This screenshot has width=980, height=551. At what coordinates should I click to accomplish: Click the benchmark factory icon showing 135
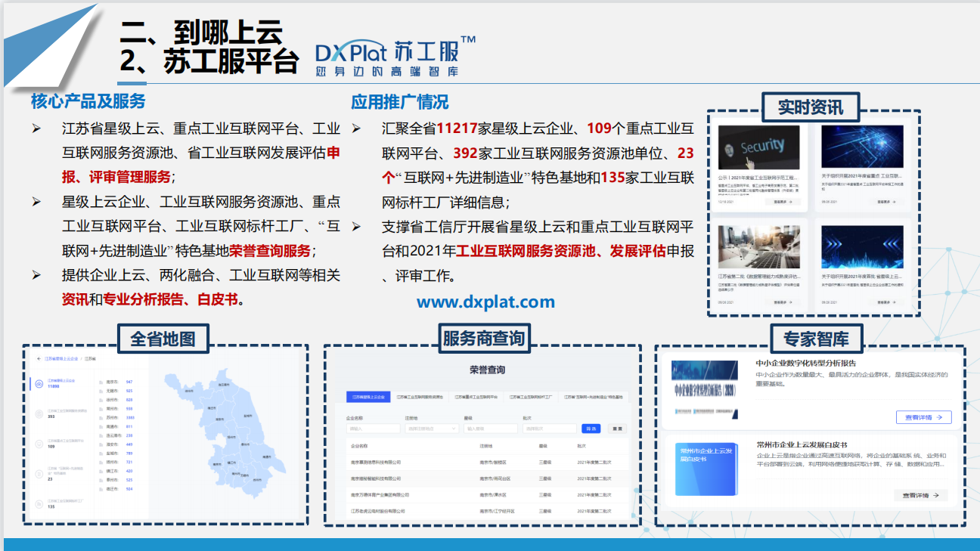click(38, 503)
